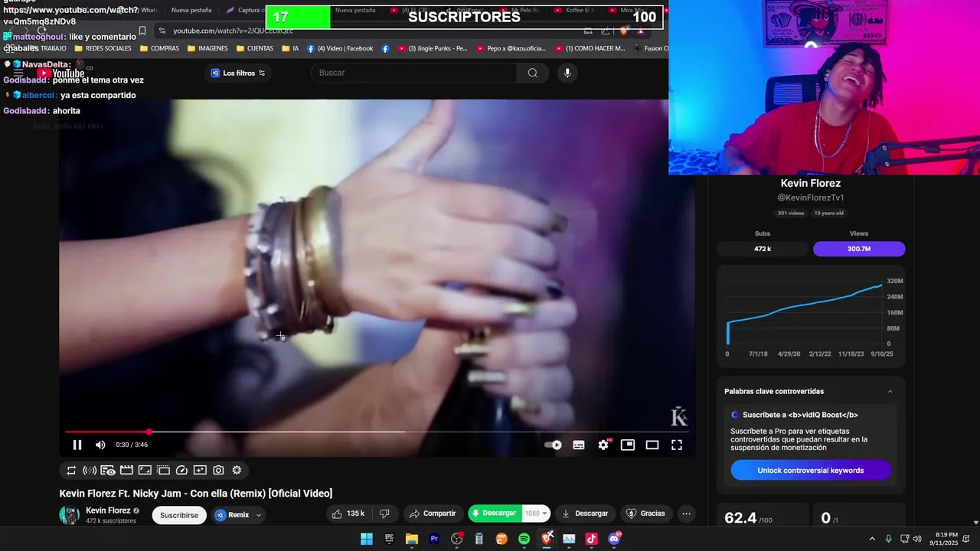Image resolution: width=980 pixels, height=551 pixels.
Task: Click the search magnifier button
Action: click(x=533, y=73)
